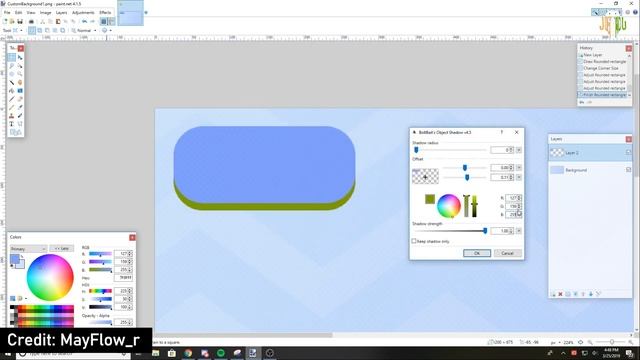Open the Tool chooser dropdown arrow
640x360 pixels.
21,30
